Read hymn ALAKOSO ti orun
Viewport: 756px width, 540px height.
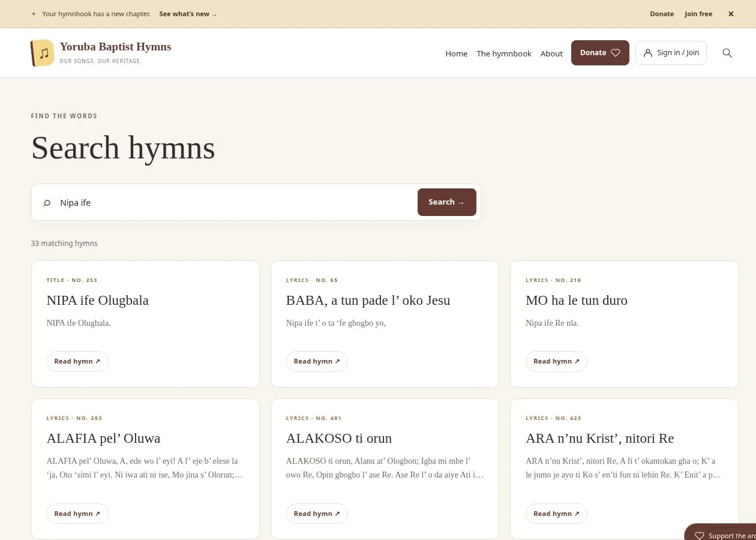pos(317,514)
